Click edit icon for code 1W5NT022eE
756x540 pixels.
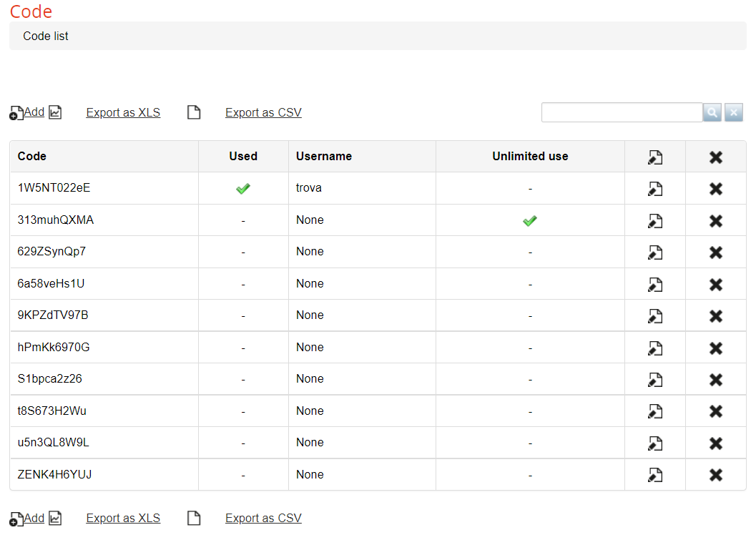point(654,189)
